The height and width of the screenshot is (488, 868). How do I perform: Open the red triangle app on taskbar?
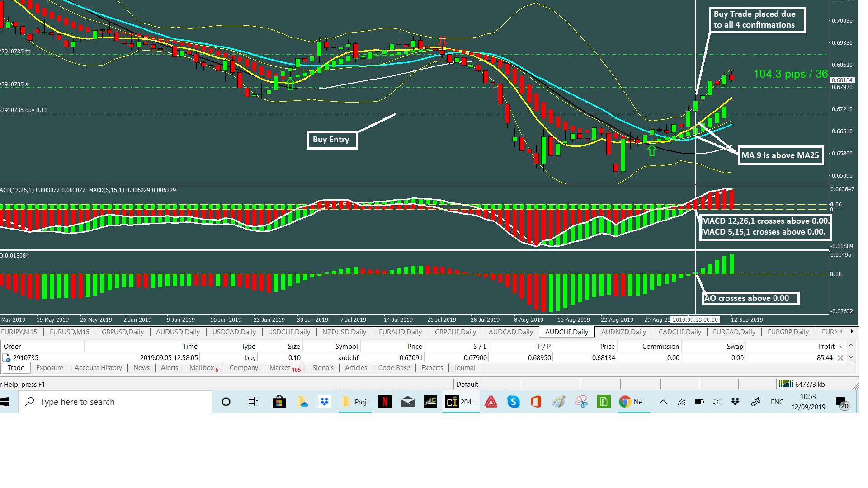(491, 402)
